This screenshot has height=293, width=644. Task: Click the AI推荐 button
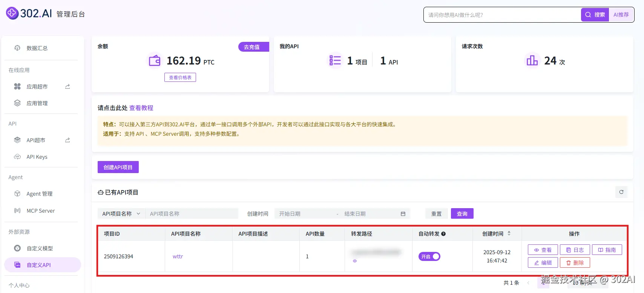pos(621,15)
